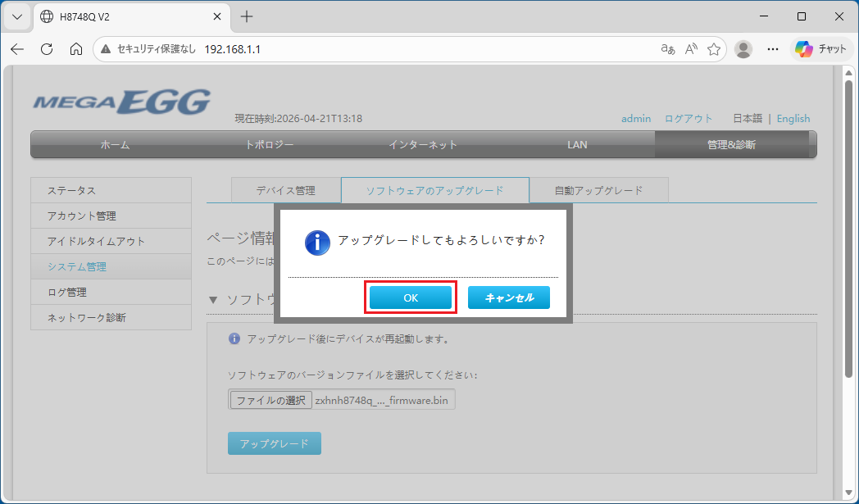Select ログ管理 in the sidebar

click(x=111, y=292)
